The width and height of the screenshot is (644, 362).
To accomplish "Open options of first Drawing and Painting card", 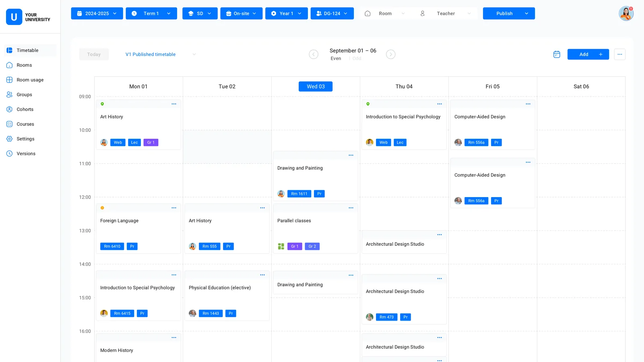I will coord(351,155).
